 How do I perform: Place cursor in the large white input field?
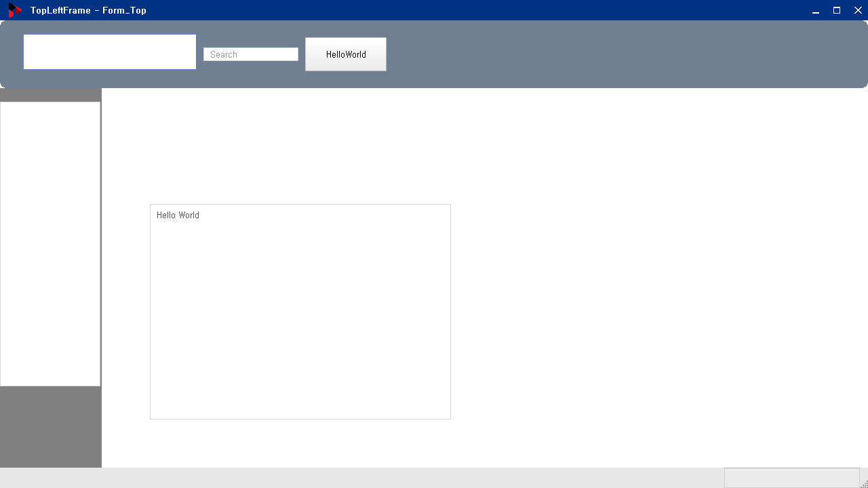109,51
